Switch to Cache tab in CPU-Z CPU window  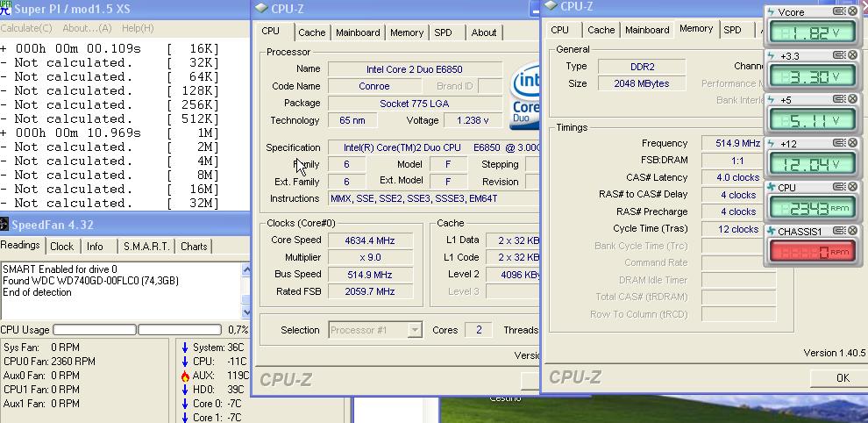311,32
